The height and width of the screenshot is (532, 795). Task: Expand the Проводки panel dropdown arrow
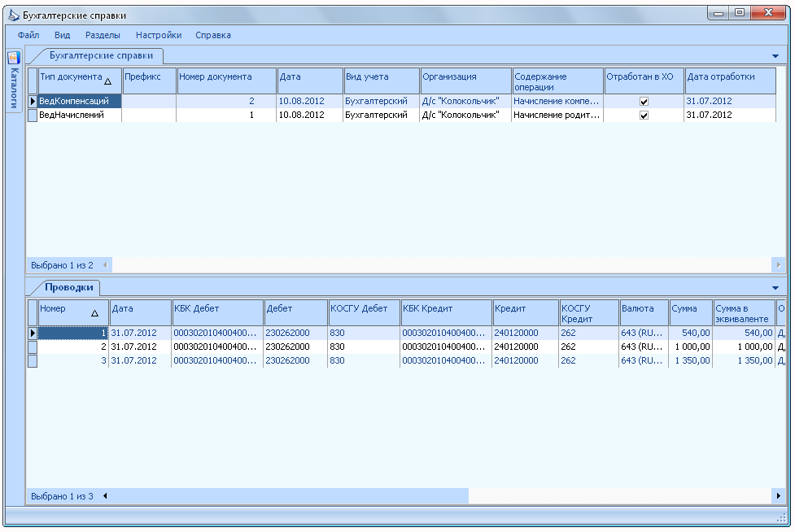pos(775,288)
